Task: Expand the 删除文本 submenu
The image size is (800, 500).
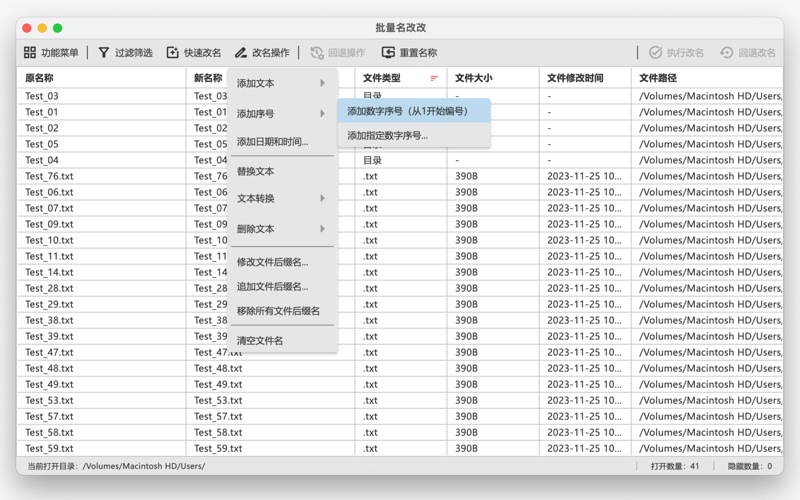Action: 281,229
